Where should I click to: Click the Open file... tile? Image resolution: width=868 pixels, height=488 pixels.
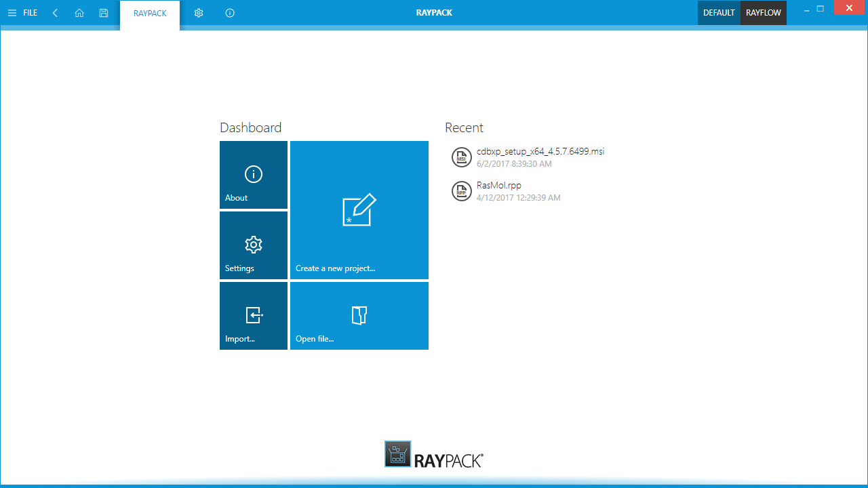tap(359, 315)
